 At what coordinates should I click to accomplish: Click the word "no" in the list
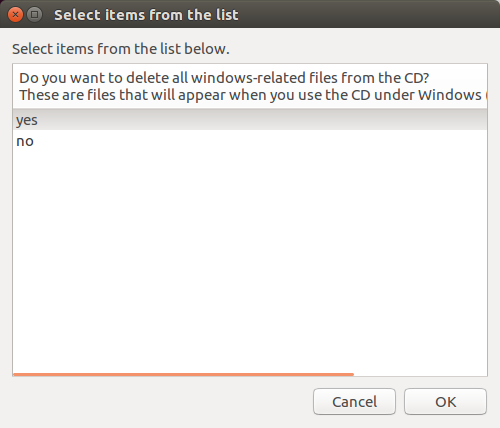(25, 142)
